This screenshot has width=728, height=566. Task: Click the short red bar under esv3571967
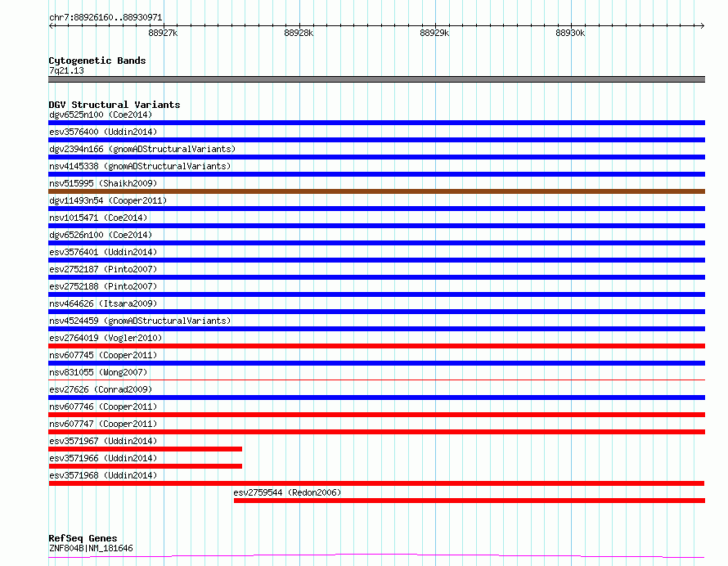click(x=146, y=449)
